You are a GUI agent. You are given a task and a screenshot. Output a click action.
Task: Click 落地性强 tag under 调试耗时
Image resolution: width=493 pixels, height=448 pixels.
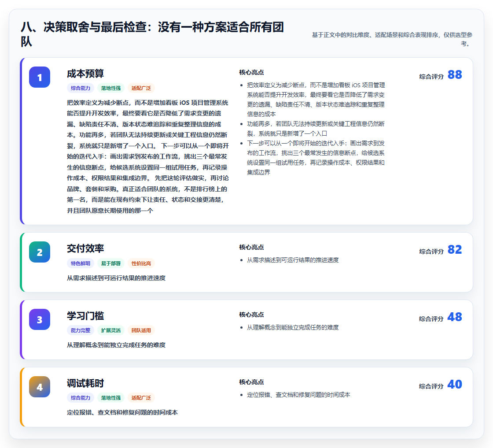(111, 398)
